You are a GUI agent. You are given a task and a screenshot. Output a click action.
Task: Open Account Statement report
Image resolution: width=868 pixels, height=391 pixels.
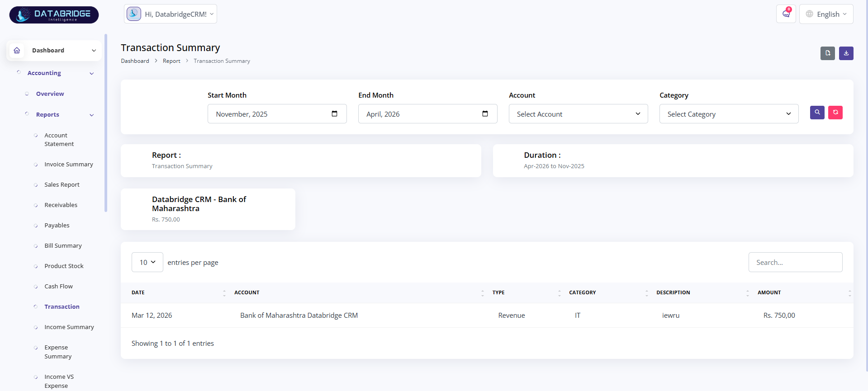[x=59, y=140]
